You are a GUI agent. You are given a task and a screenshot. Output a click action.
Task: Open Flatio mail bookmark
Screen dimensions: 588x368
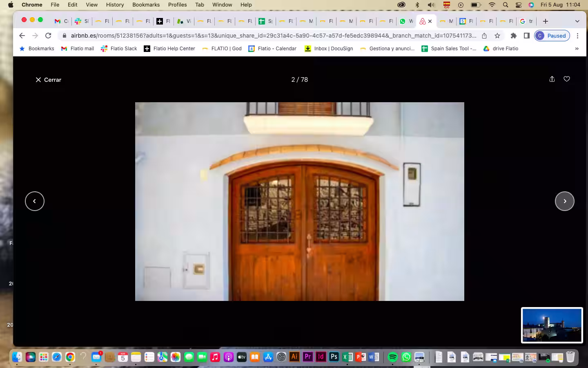(78, 49)
